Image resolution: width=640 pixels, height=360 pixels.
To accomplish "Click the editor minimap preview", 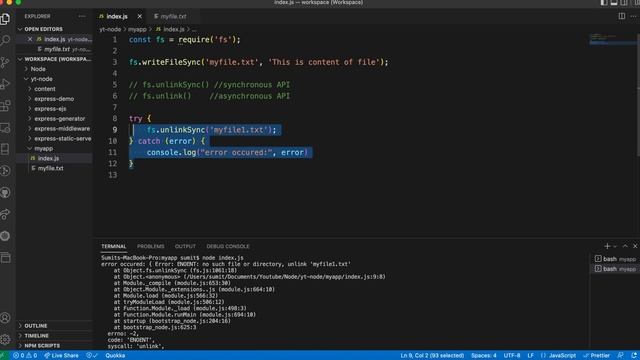I will point(612,39).
